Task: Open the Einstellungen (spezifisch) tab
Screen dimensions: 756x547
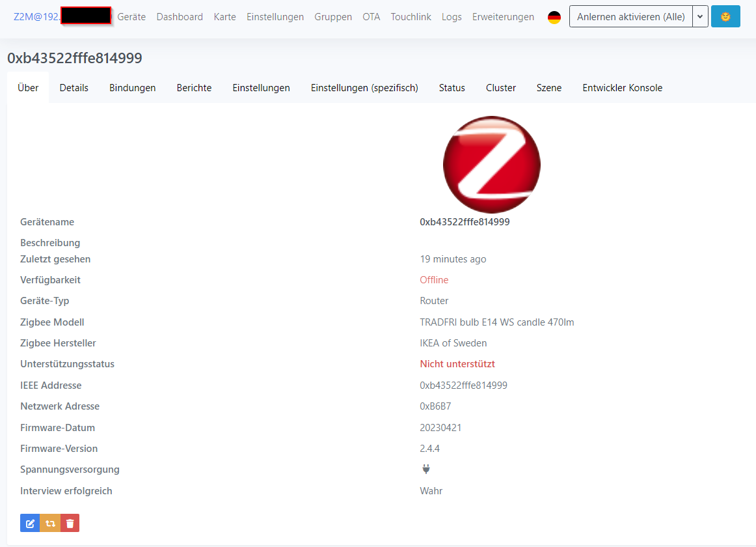Action: click(x=364, y=88)
